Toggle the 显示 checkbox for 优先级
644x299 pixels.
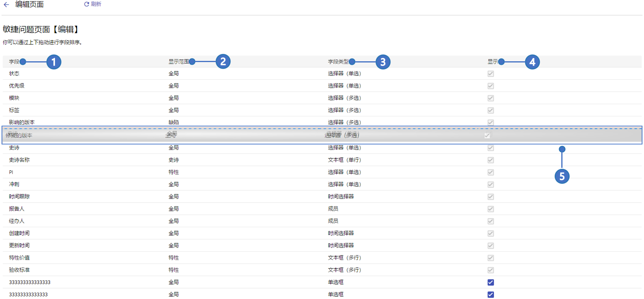[x=491, y=86]
